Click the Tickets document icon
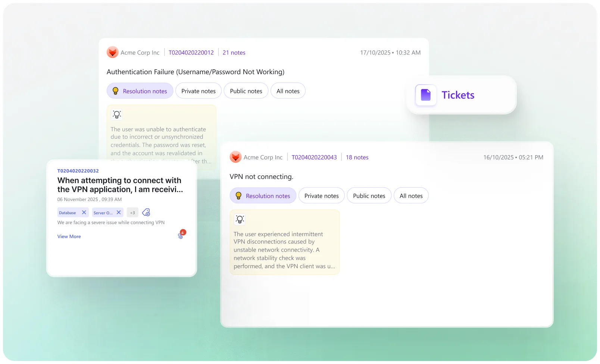The image size is (600, 364). coord(426,95)
